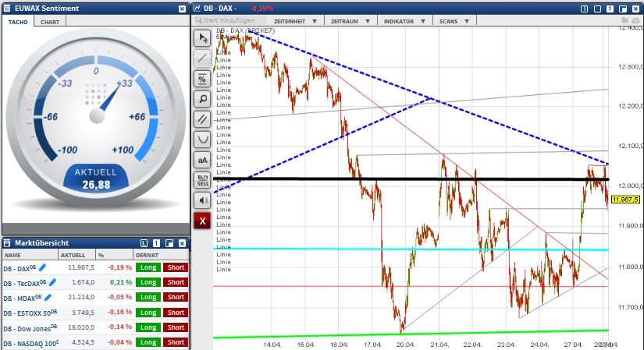Image resolution: width=644 pixels, height=350 pixels.
Task: Choose the aA text annotation tool
Action: (x=202, y=160)
